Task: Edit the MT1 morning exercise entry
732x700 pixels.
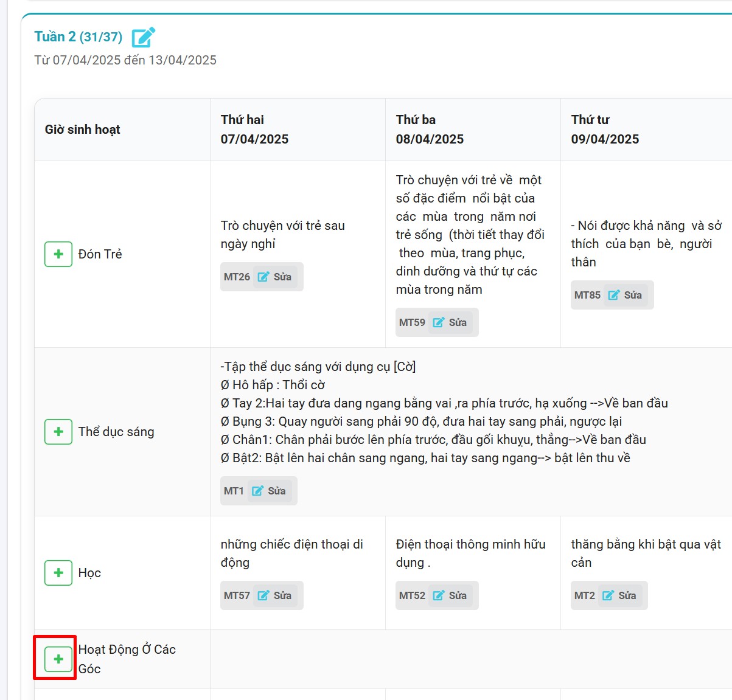Action: point(269,491)
